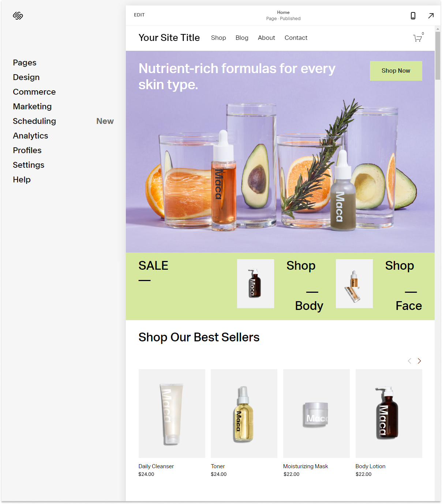Open the Design panel

[26, 77]
